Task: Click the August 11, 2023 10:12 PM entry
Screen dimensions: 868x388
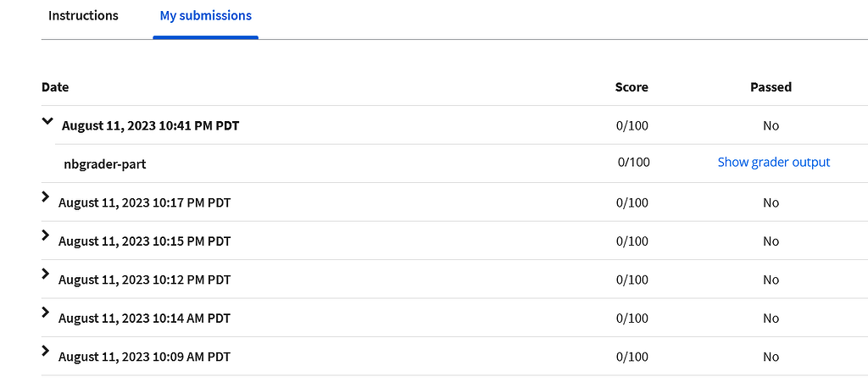Action: click(144, 280)
